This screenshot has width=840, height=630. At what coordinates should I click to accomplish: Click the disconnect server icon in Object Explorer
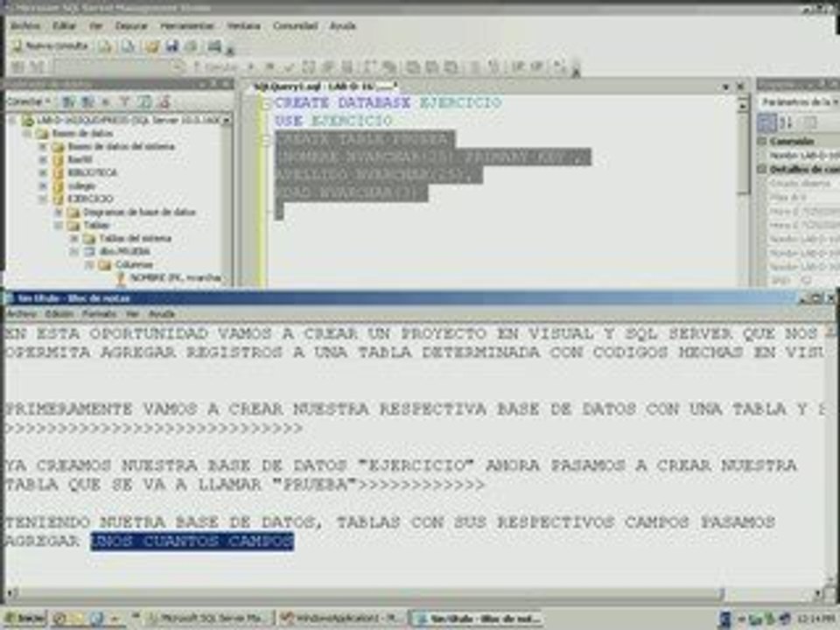click(87, 101)
